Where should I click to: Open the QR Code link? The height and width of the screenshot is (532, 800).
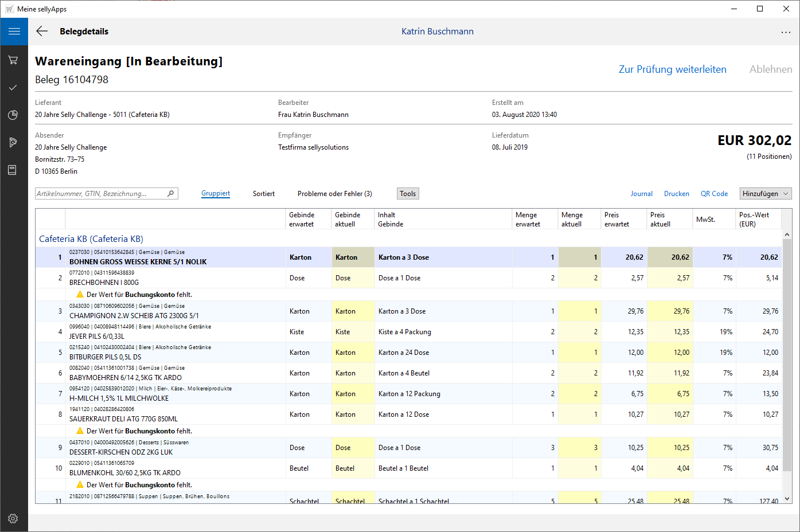(x=714, y=194)
